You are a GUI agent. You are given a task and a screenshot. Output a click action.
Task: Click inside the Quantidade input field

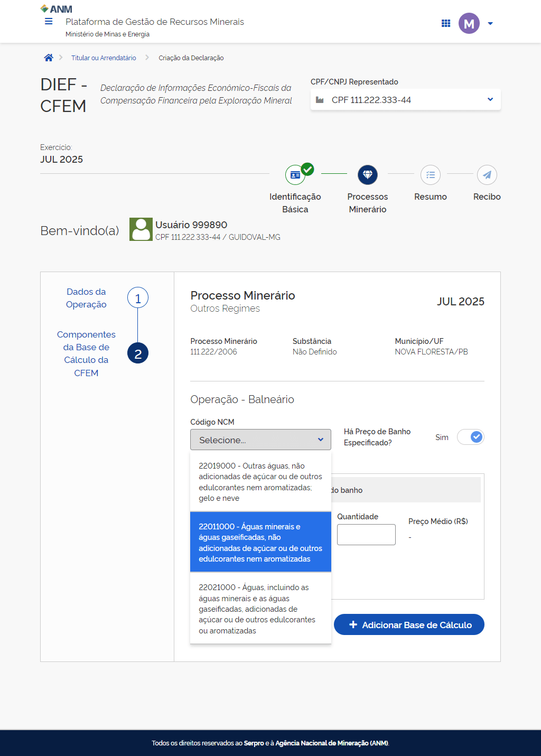tap(366, 535)
